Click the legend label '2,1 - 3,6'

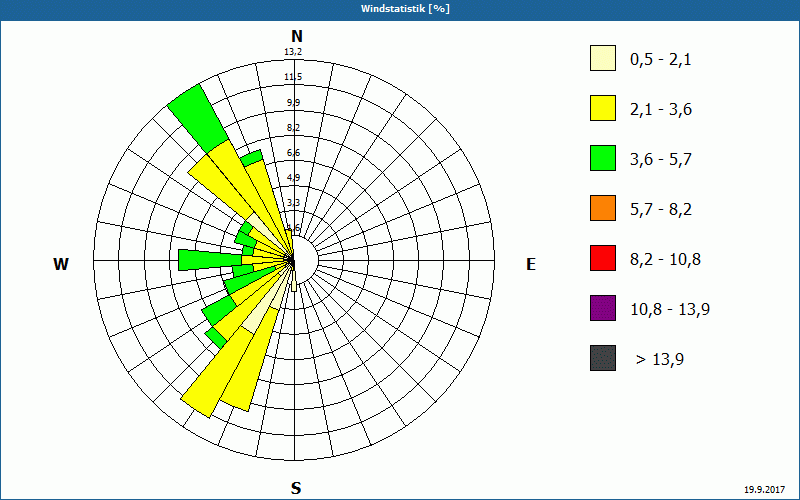click(661, 110)
